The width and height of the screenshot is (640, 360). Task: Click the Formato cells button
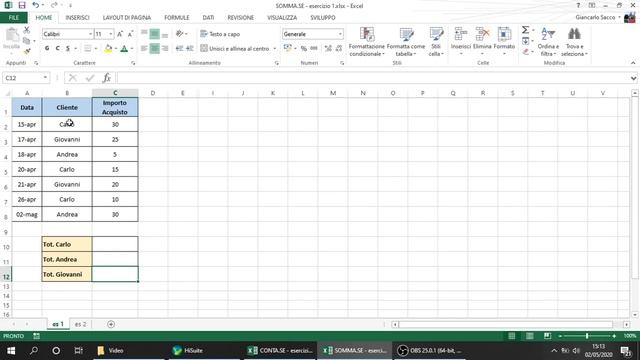point(504,42)
